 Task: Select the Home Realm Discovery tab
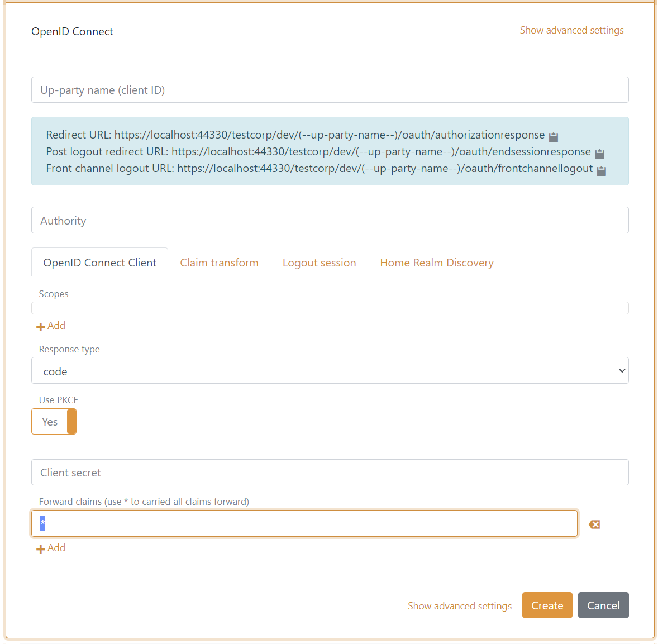(436, 262)
